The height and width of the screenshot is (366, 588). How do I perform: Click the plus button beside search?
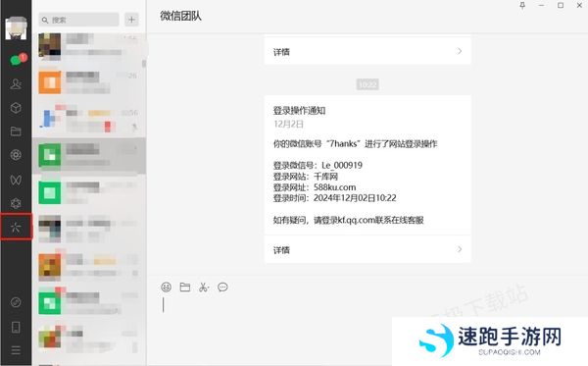point(131,20)
